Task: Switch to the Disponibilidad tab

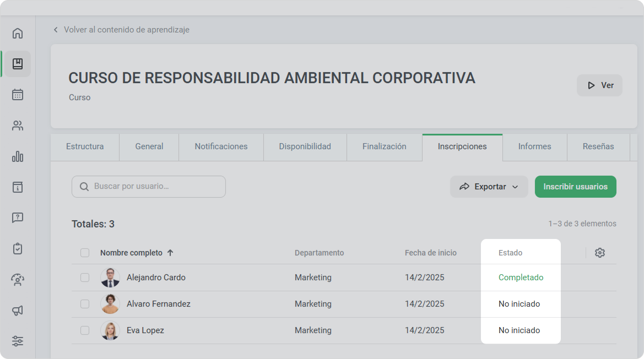Action: [305, 146]
